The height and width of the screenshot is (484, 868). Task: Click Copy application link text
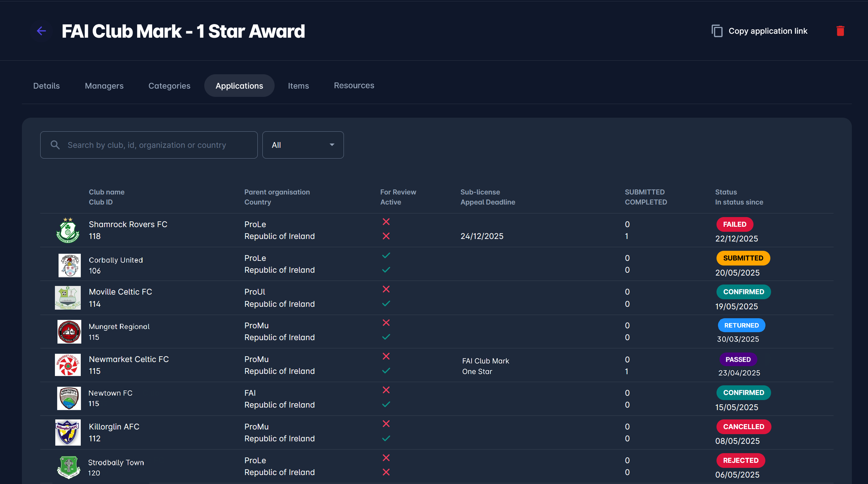(x=767, y=31)
